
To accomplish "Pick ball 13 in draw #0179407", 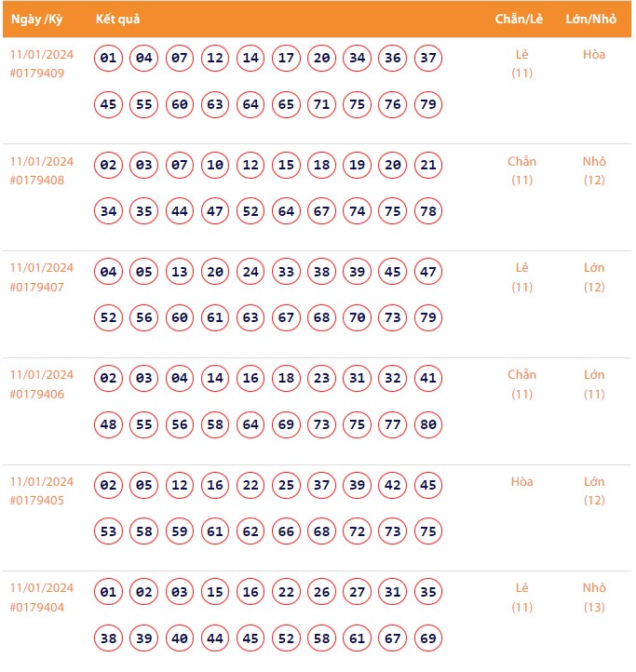I will coord(180,273).
